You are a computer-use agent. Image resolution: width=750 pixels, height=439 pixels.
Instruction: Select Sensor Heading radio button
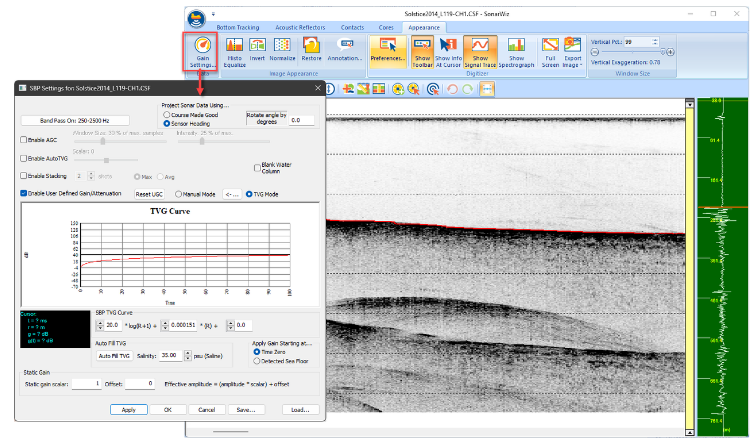167,123
